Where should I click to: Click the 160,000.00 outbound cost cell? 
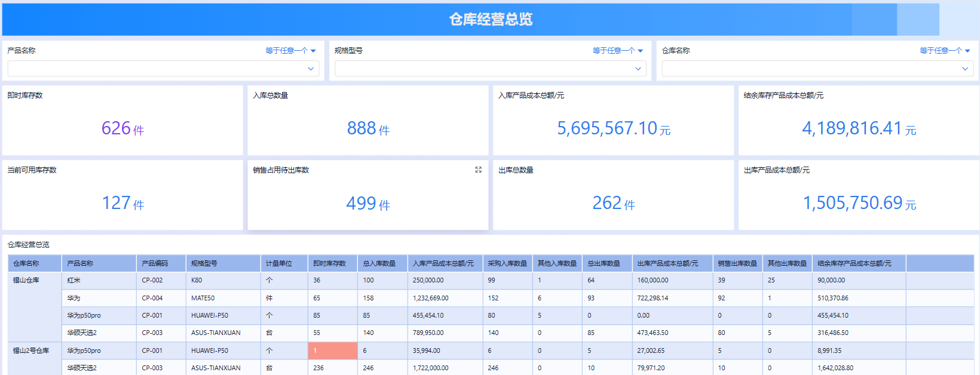672,281
